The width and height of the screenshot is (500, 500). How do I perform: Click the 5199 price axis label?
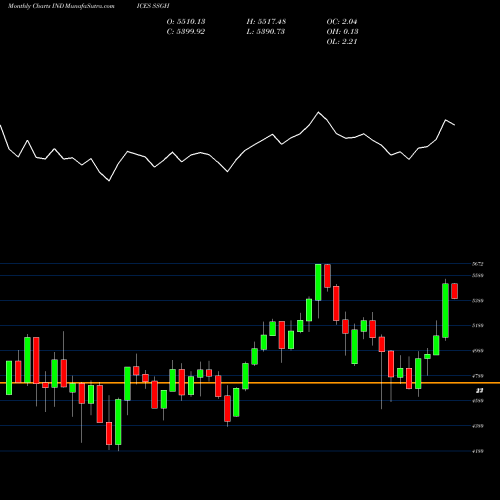click(x=478, y=326)
